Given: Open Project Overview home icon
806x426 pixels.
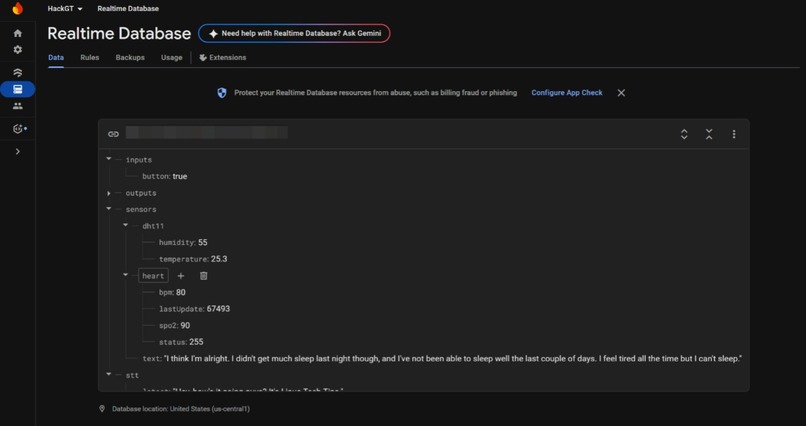Looking at the screenshot, I should [x=17, y=33].
